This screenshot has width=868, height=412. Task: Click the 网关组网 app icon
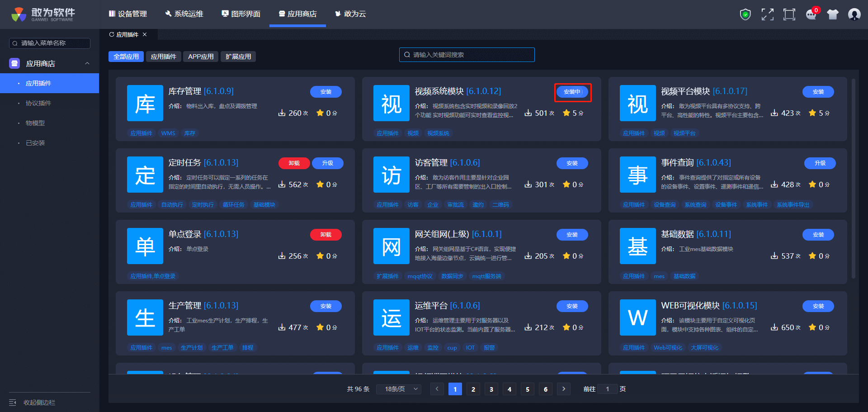(x=392, y=246)
